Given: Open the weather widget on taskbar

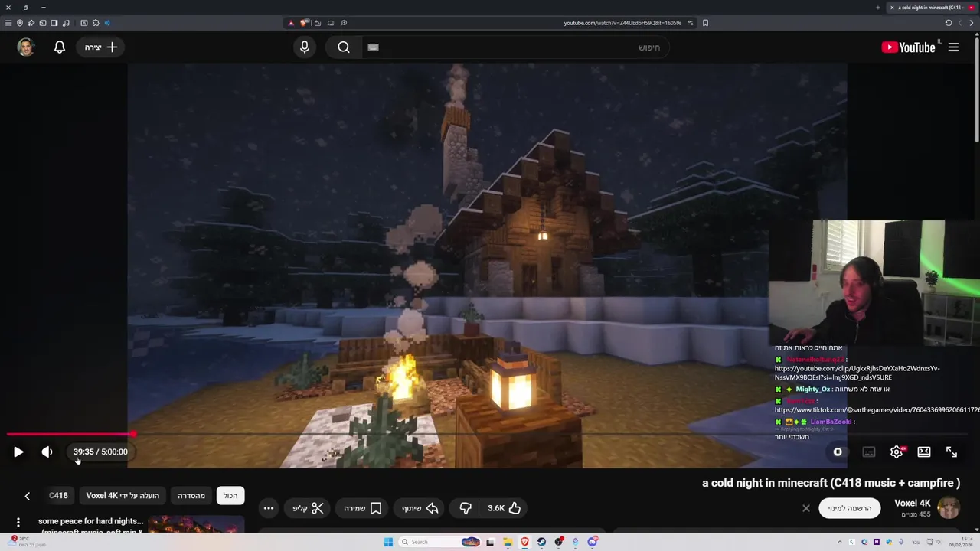Looking at the screenshot, I should tap(24, 542).
